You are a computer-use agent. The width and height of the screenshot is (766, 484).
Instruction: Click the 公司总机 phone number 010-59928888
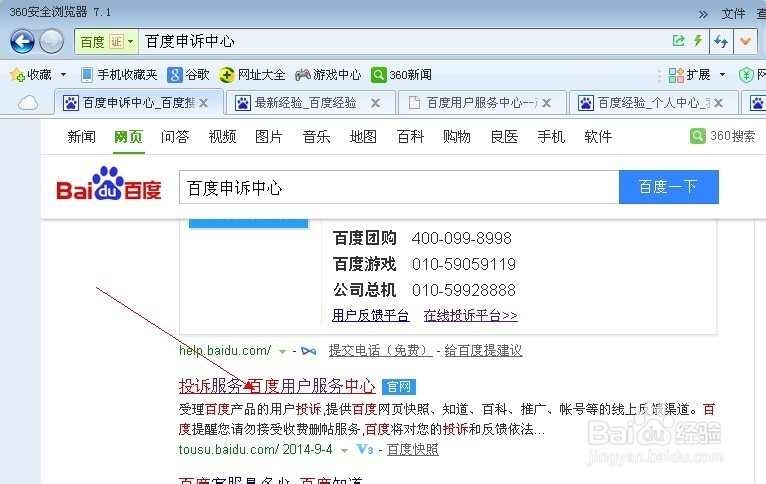coord(464,290)
